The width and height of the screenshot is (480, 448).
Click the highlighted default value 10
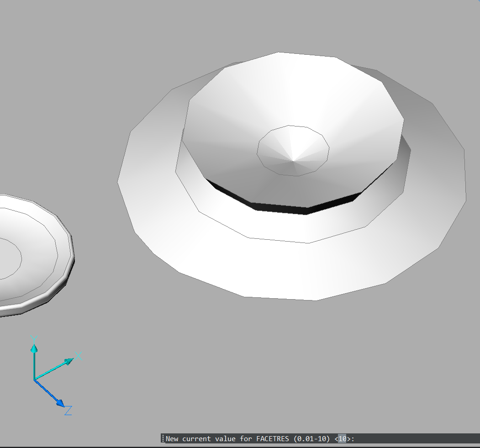343,439
